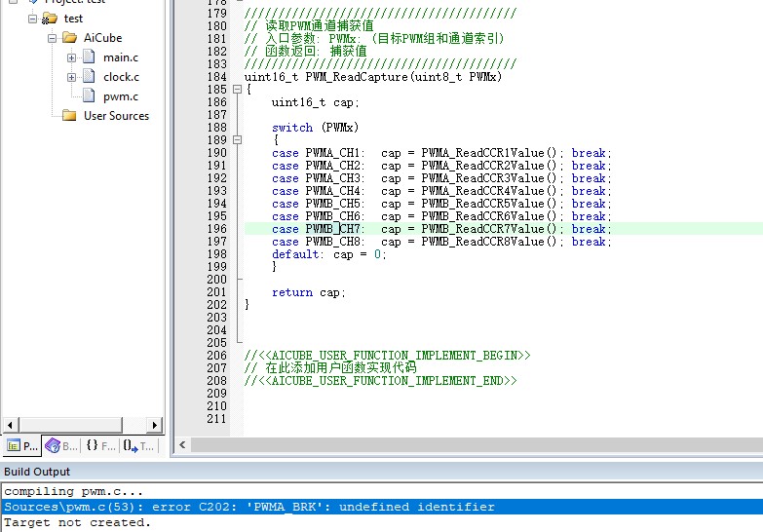Click project panel scrollbar right arrow

pos(155,425)
